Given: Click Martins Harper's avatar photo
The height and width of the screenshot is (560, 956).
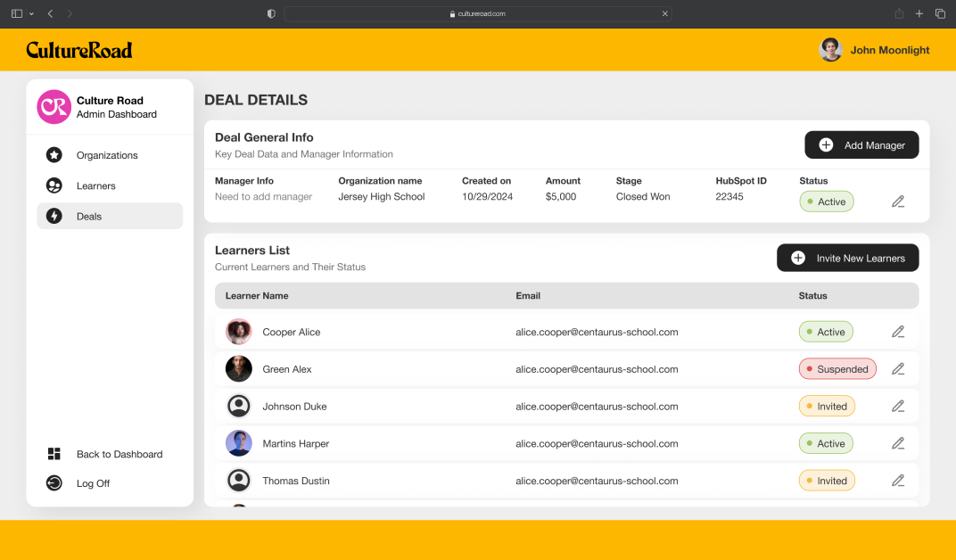Looking at the screenshot, I should coord(239,443).
